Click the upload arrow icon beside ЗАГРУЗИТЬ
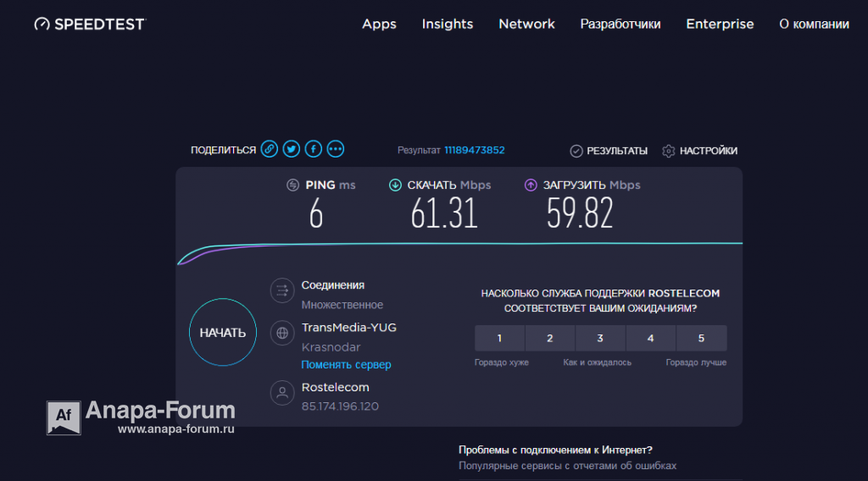This screenshot has height=481, width=868. [531, 185]
